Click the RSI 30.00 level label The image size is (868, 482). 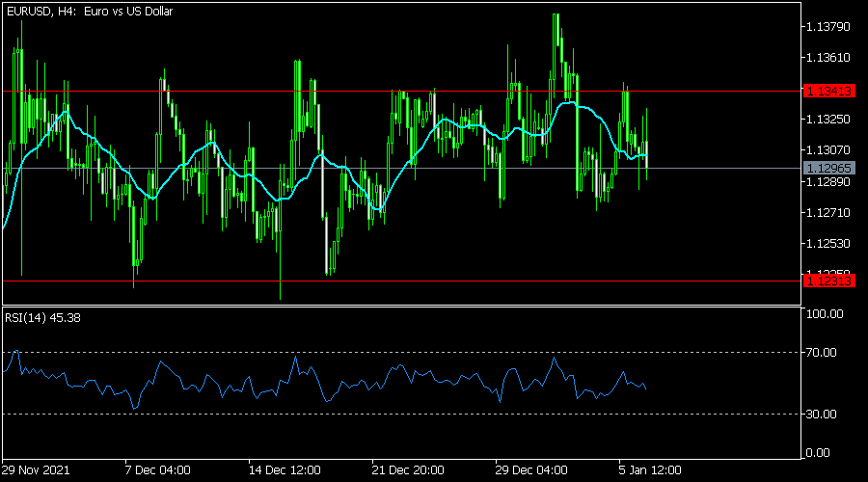[822, 414]
